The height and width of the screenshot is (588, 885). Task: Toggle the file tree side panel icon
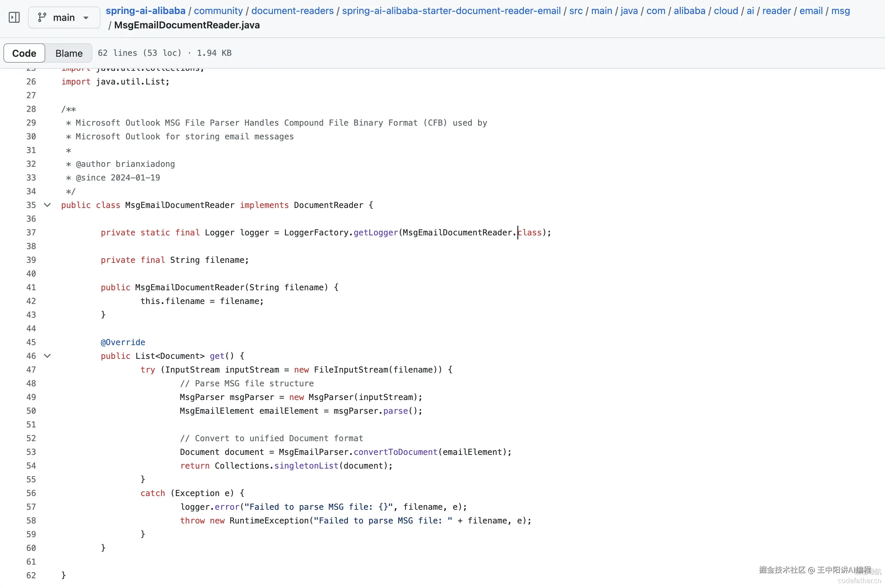coord(14,17)
